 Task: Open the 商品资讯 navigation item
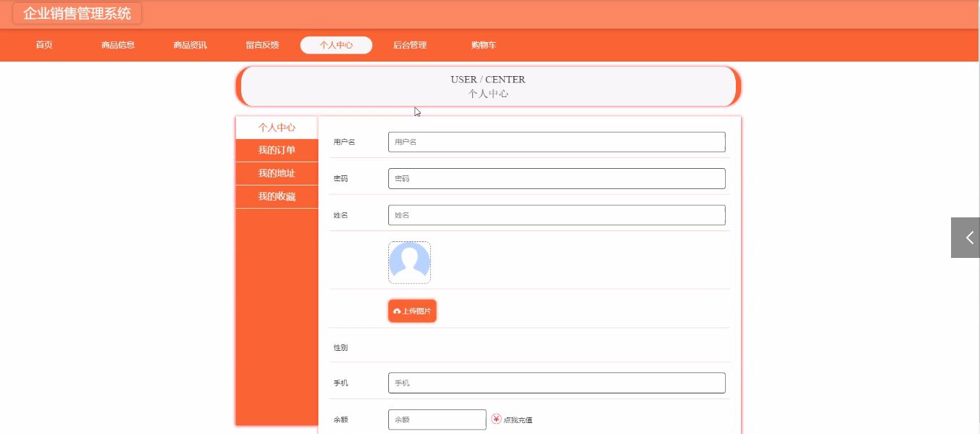190,45
